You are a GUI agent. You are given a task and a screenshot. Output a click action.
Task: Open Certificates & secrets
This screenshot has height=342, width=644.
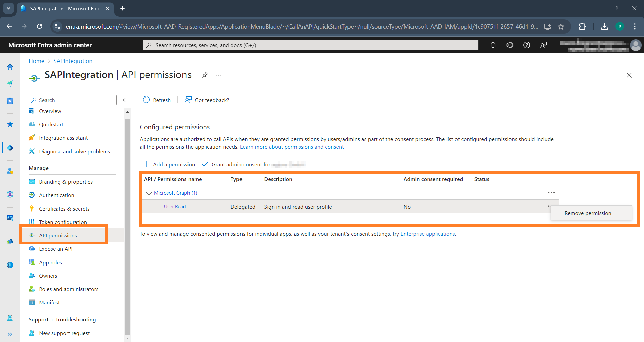pyautogui.click(x=64, y=209)
